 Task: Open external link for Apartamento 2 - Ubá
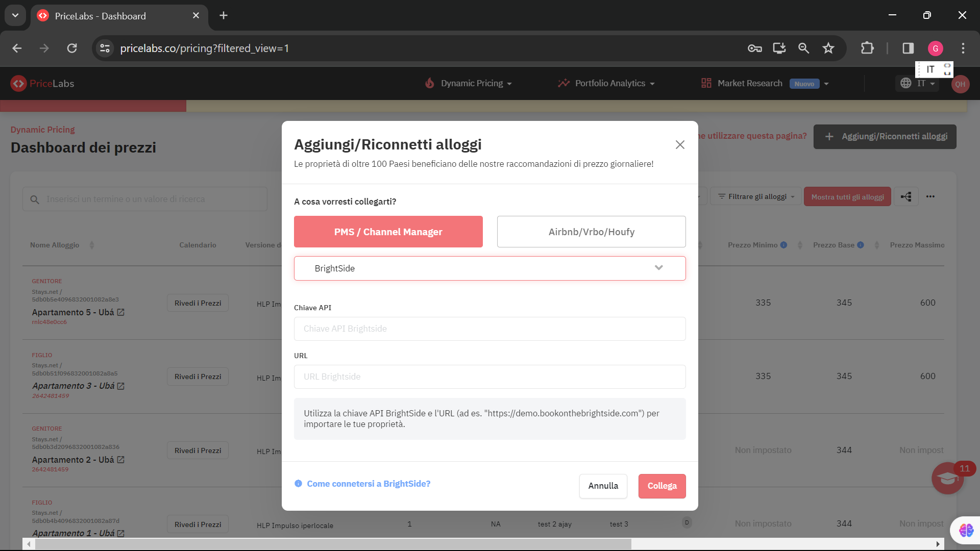121,460
